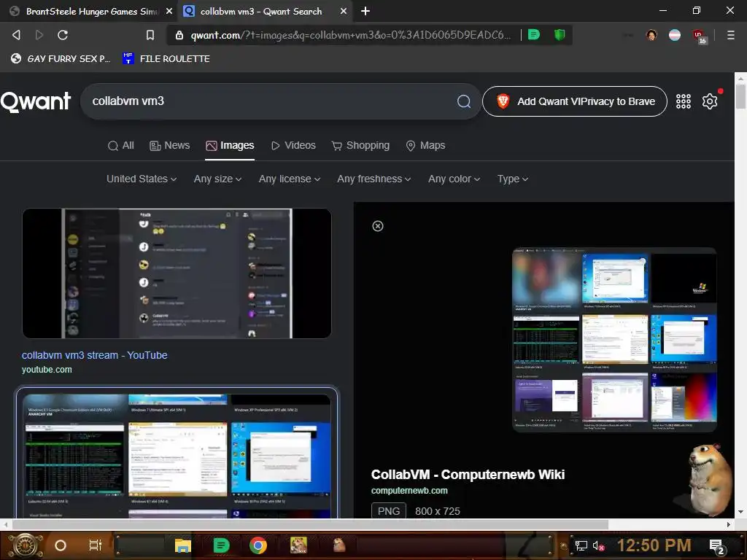Switch to the Maps tab
747x560 pixels.
pos(425,146)
